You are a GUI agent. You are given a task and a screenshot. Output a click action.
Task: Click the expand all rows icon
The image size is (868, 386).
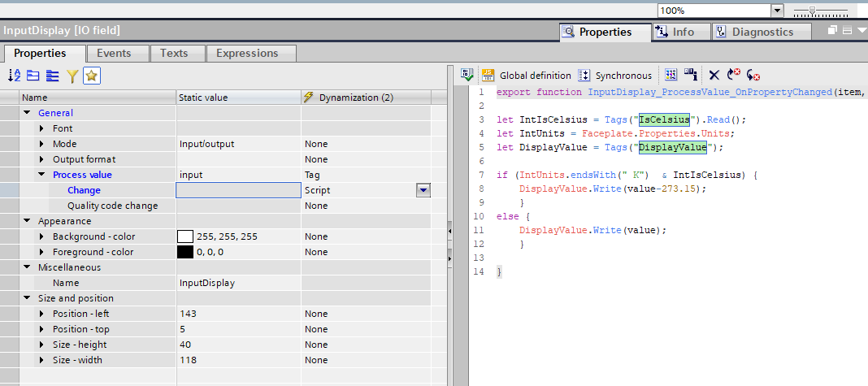pyautogui.click(x=53, y=76)
